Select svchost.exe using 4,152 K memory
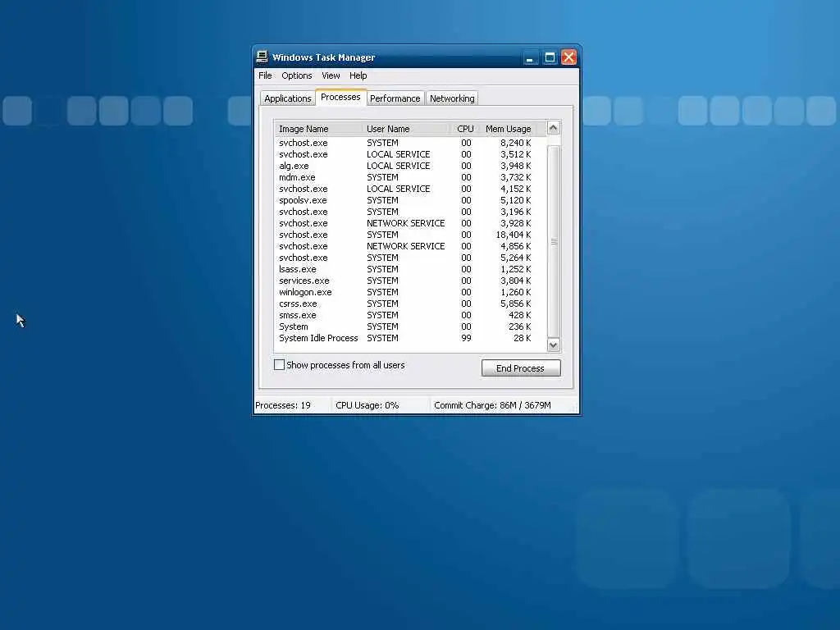840x630 pixels. 405,189
